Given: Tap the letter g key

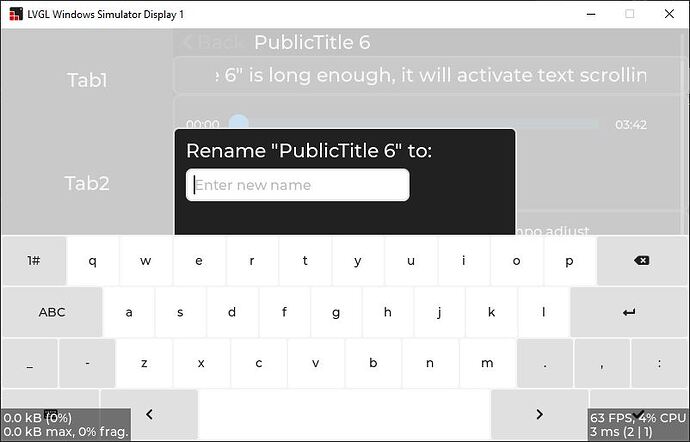Looking at the screenshot, I should pyautogui.click(x=336, y=312).
